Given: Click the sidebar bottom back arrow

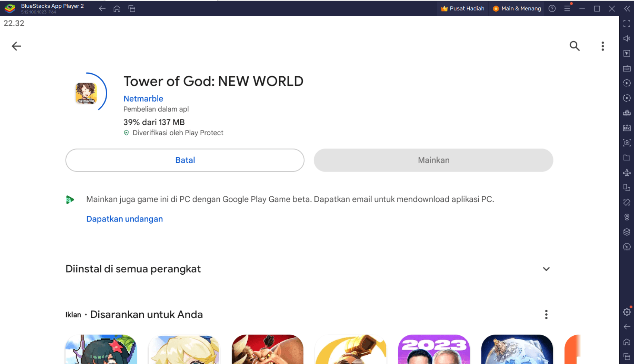Looking at the screenshot, I should (x=627, y=327).
